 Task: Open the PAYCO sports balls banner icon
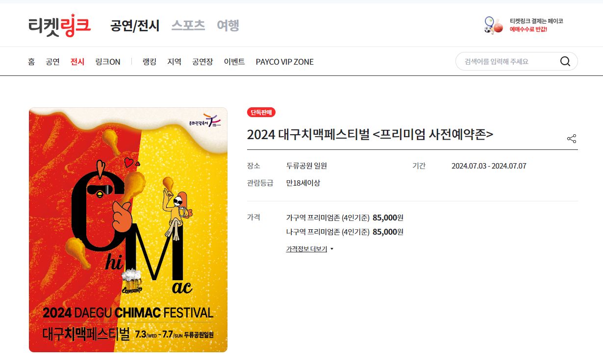click(x=493, y=25)
